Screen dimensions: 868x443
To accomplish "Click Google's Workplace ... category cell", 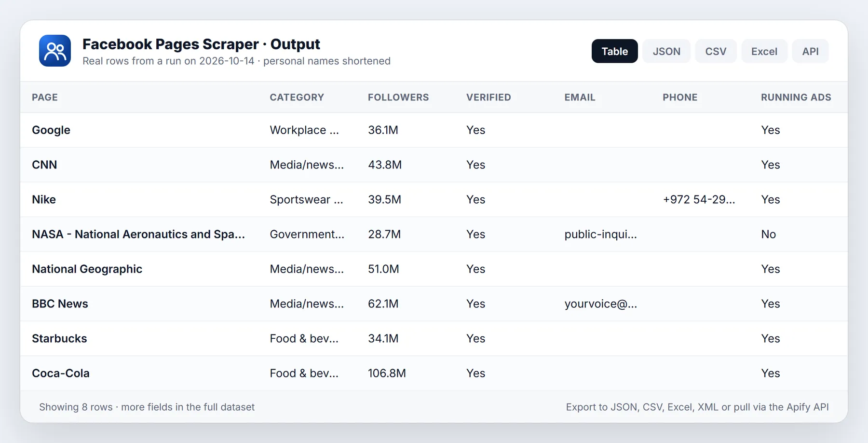I will click(x=304, y=130).
